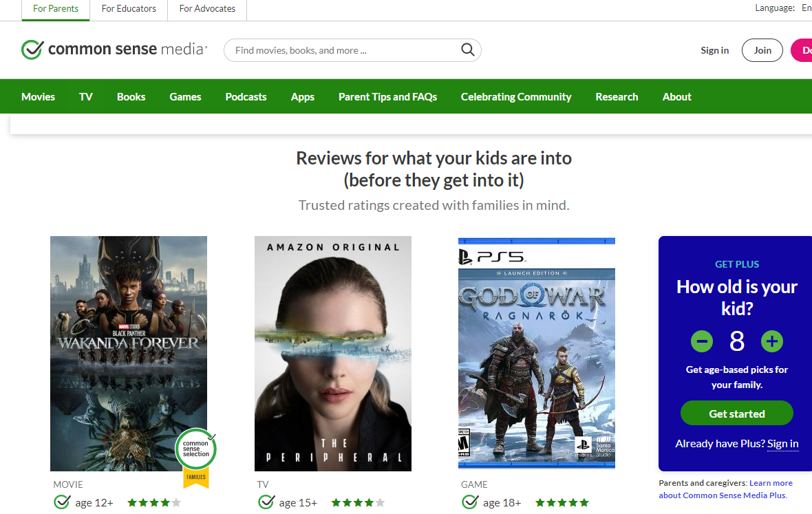The image size is (812, 514).
Task: Increase kid's age with plus button
Action: tap(771, 341)
